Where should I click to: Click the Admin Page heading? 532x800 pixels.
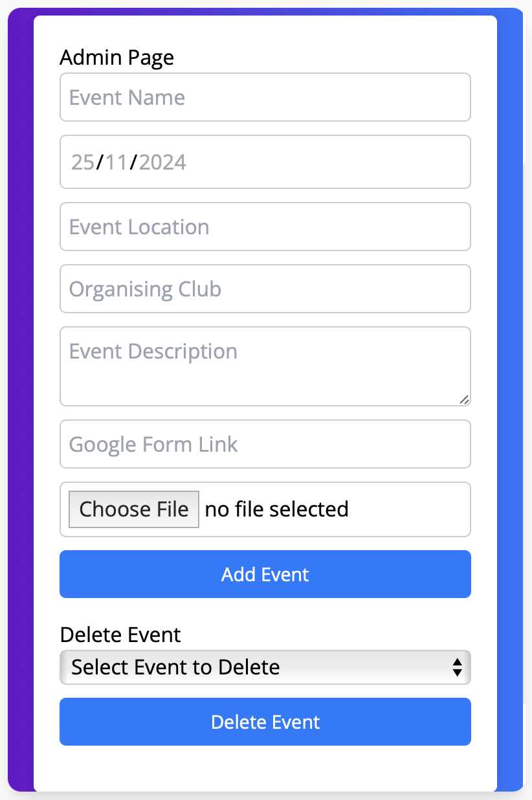(x=116, y=58)
